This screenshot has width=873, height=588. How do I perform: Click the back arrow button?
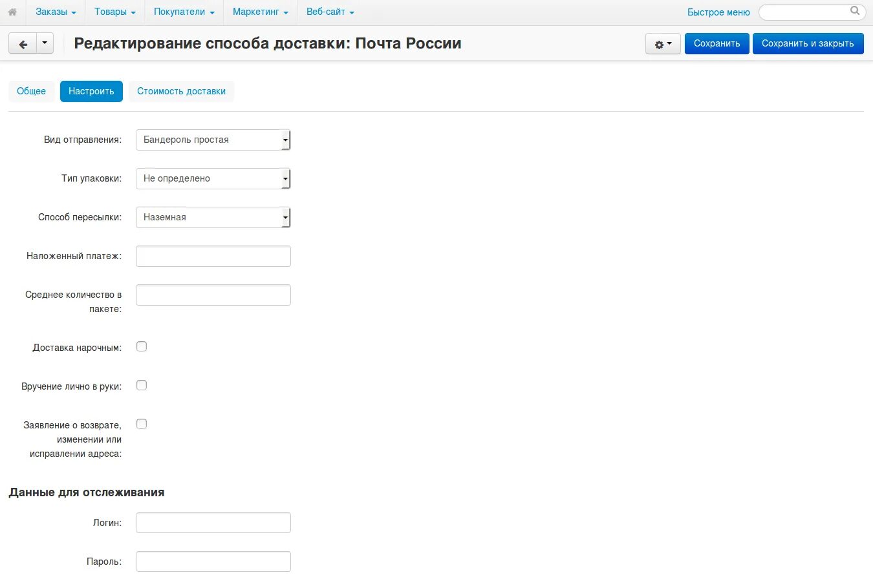(x=23, y=44)
